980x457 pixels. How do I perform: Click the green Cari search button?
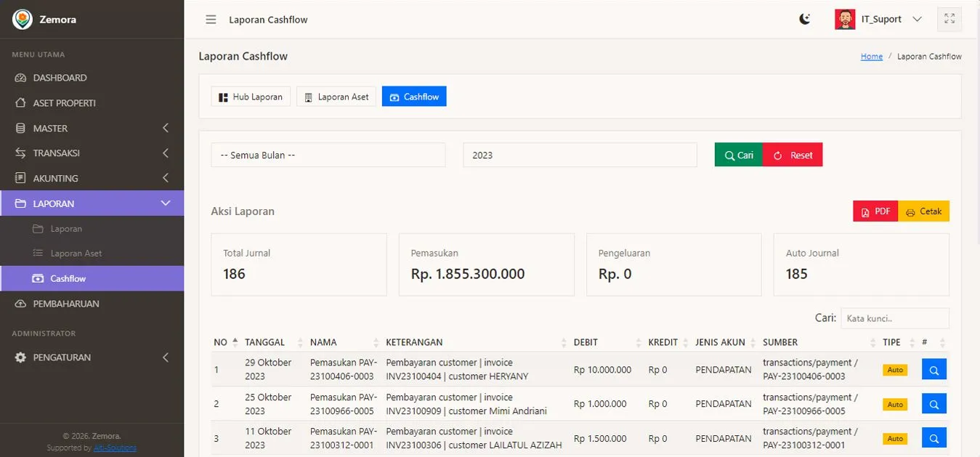pos(739,155)
